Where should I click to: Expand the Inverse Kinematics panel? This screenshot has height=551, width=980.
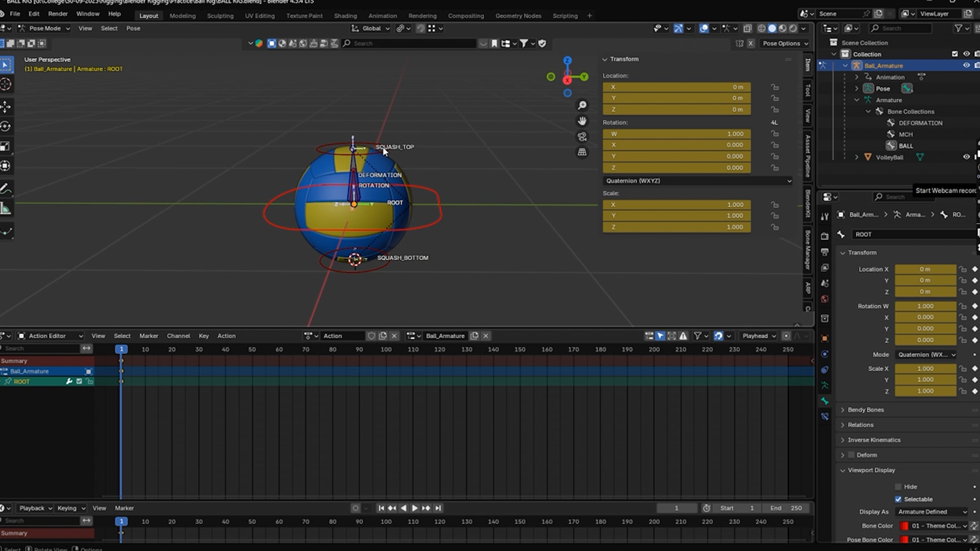[874, 440]
